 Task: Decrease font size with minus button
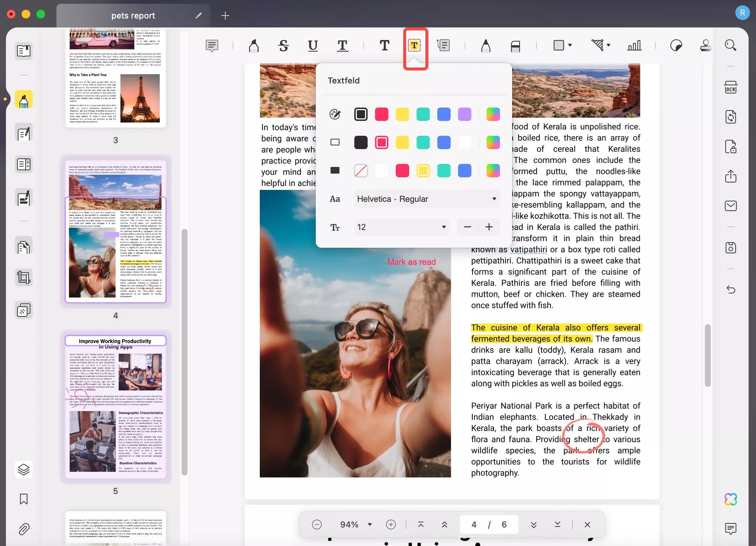click(x=468, y=227)
